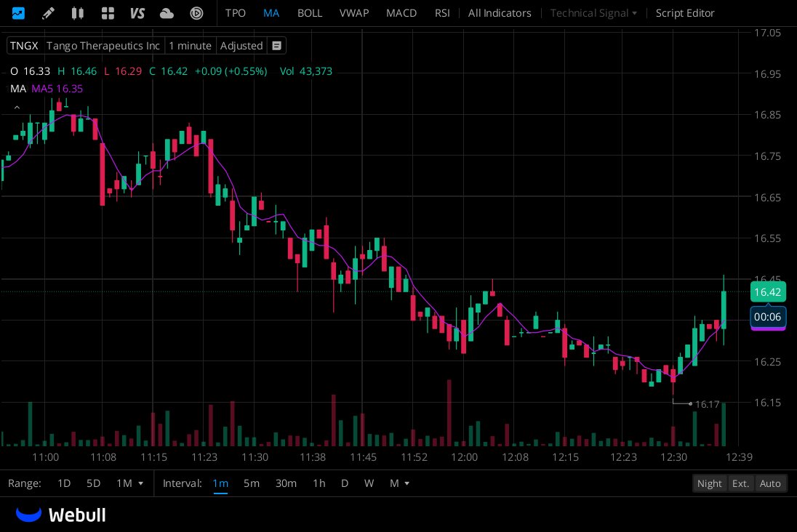Enable the MACD indicator
Image resolution: width=797 pixels, height=532 pixels.
point(401,13)
